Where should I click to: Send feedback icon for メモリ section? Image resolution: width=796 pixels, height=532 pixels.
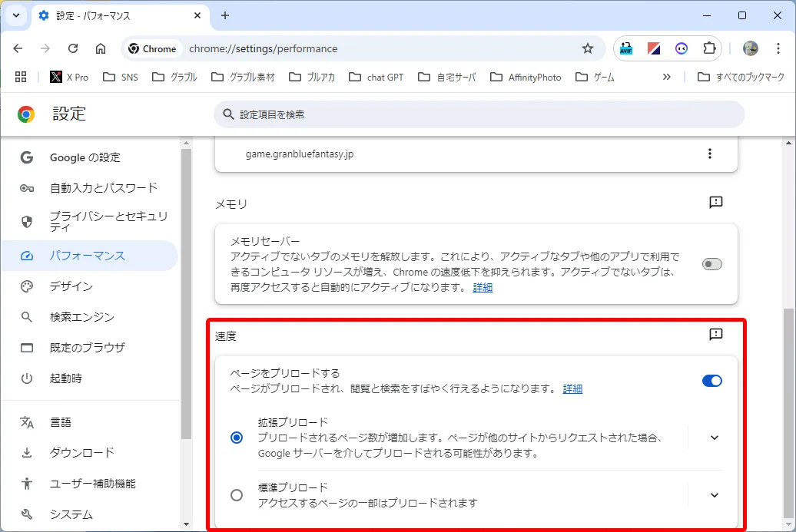pos(716,203)
